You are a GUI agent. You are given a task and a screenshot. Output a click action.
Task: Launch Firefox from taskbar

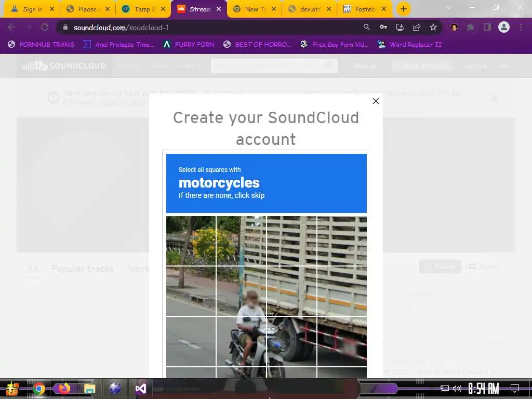click(x=64, y=389)
